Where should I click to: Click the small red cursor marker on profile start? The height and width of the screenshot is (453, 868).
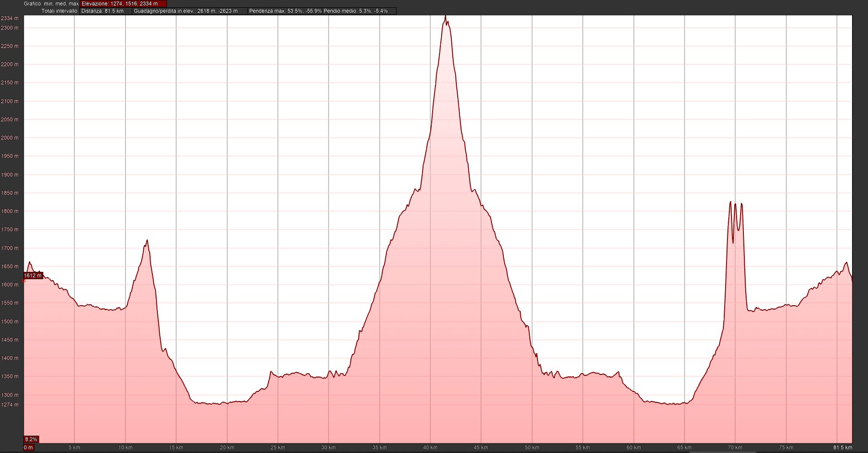pyautogui.click(x=24, y=281)
